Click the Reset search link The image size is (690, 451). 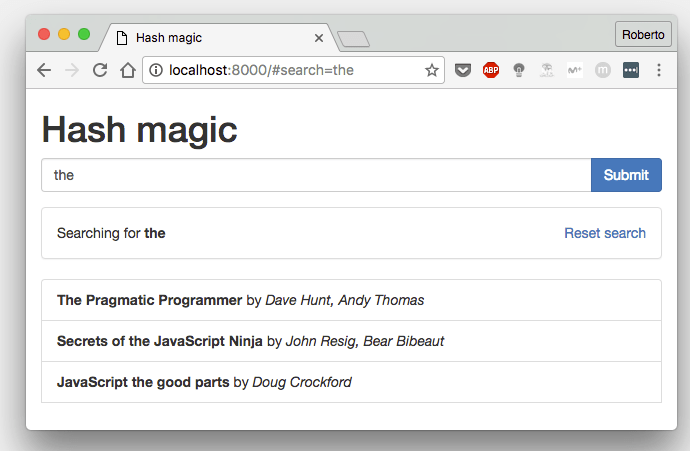pos(605,233)
